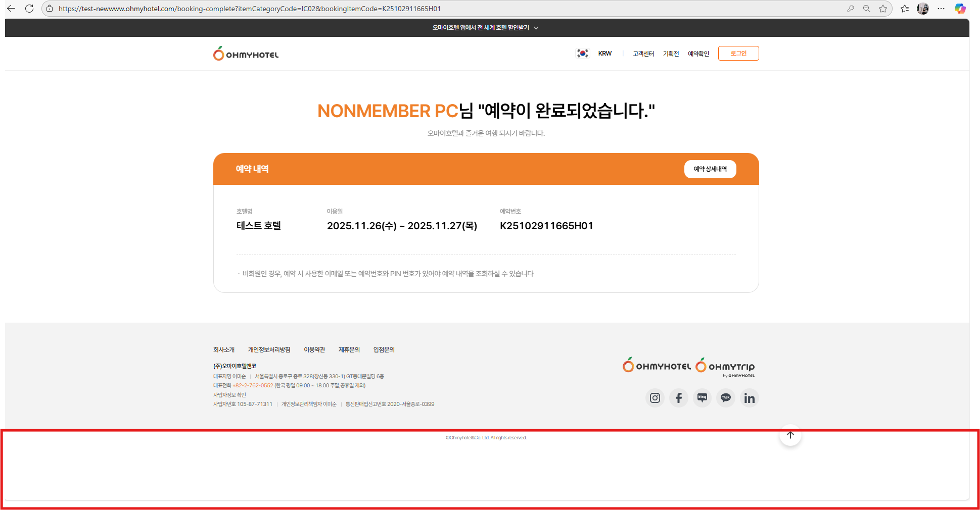
Task: Open the 고객센터 menu
Action: tap(643, 54)
